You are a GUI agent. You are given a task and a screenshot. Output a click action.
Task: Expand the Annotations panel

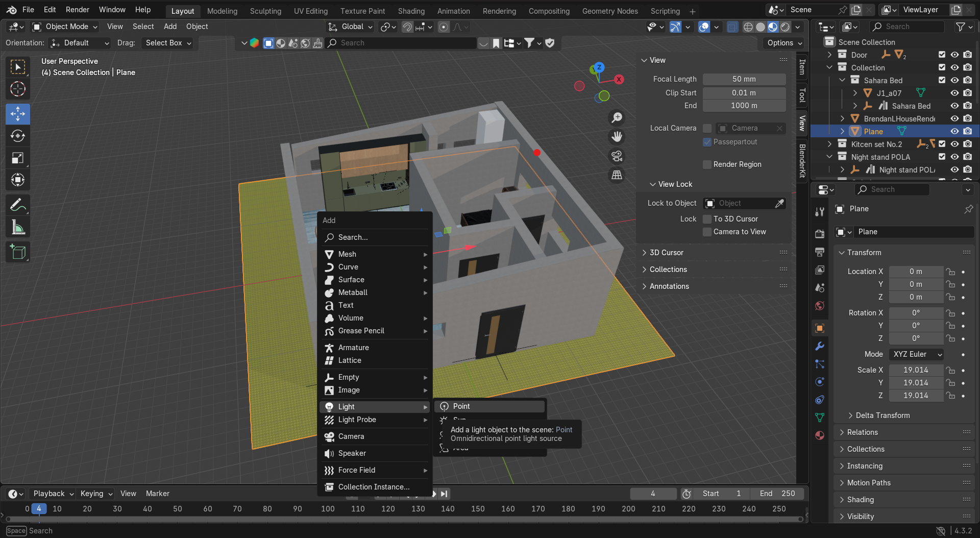669,286
